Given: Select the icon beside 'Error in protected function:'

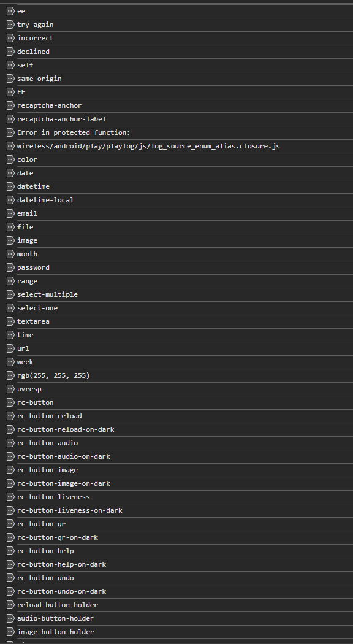Looking at the screenshot, I should tap(10, 132).
